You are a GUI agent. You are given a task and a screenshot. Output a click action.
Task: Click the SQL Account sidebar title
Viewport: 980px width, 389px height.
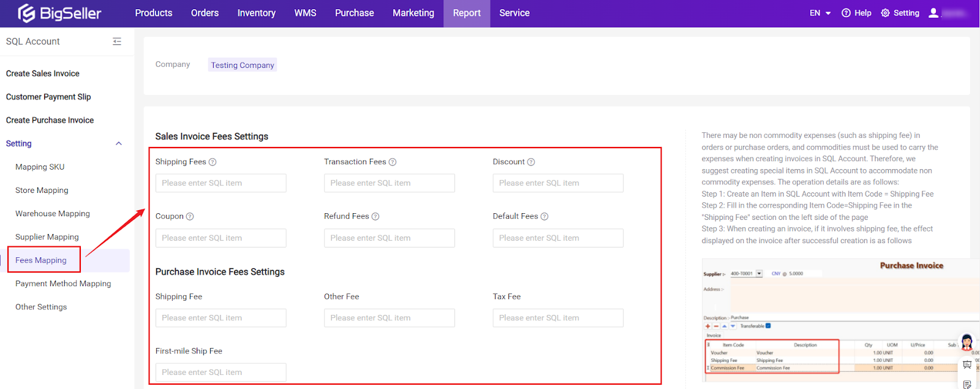(33, 42)
